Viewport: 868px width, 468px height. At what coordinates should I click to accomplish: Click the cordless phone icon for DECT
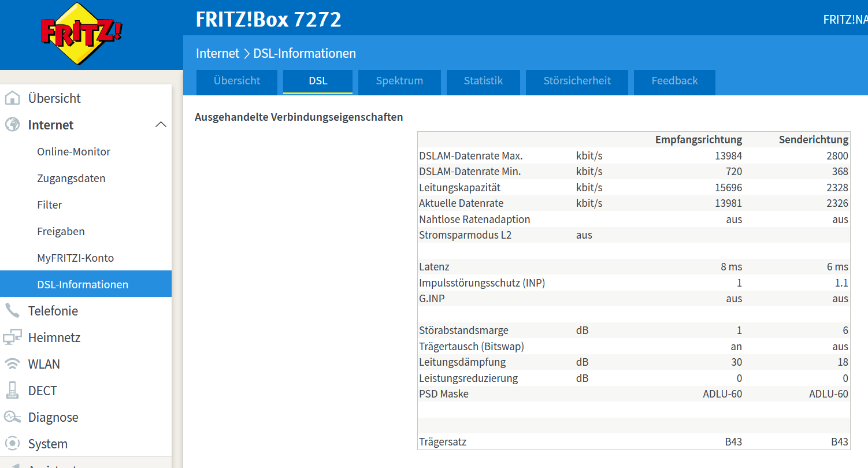(12, 391)
